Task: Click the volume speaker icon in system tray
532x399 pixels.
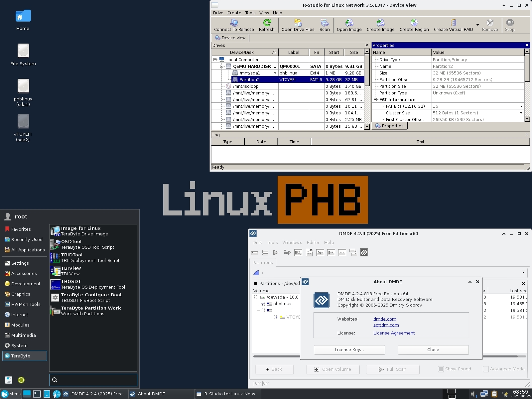Action: [473, 394]
